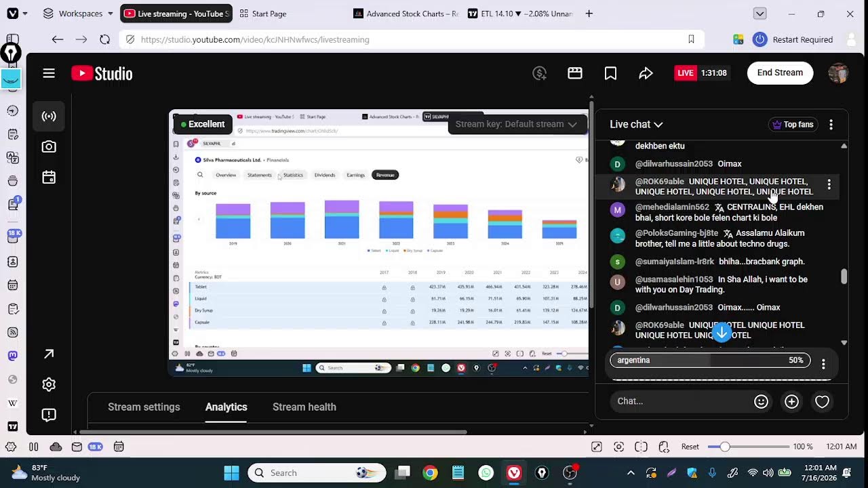Open the Workspaces dropdown
This screenshot has height=488, width=868.
coord(79,14)
